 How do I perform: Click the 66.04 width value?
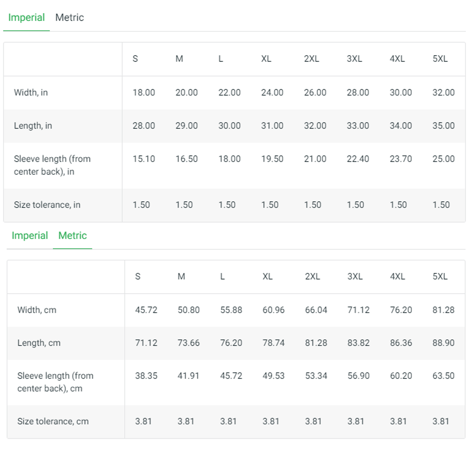[x=316, y=310]
